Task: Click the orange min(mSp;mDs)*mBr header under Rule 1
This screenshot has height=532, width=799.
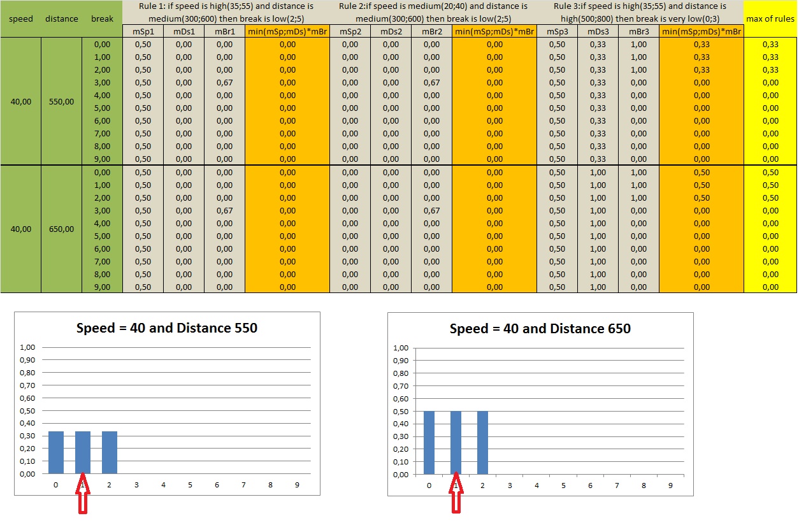Action: click(287, 31)
